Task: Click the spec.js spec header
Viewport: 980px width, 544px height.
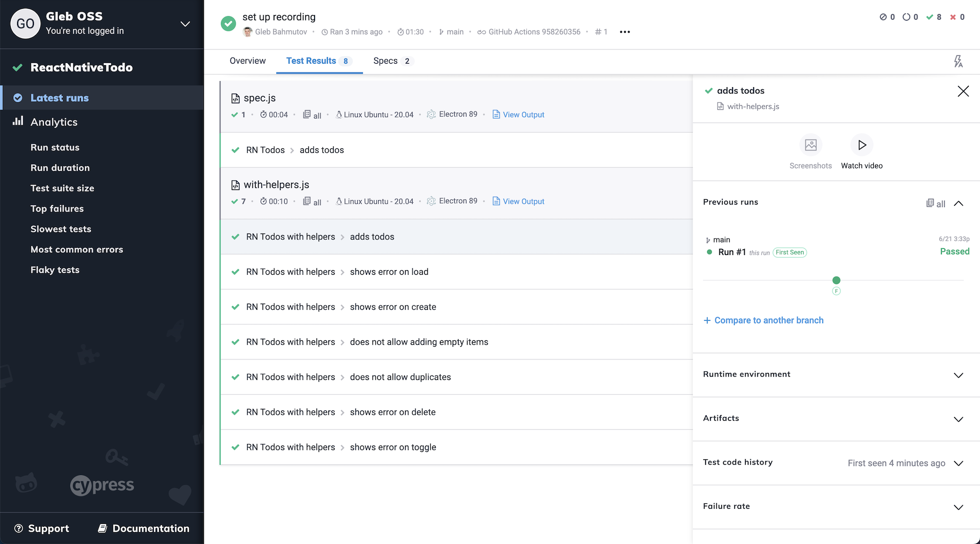Action: point(456,106)
